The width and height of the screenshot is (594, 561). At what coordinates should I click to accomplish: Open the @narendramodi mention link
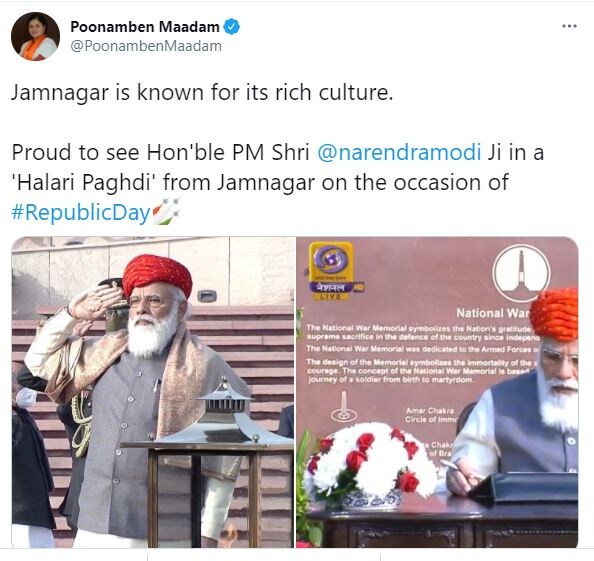[x=399, y=152]
